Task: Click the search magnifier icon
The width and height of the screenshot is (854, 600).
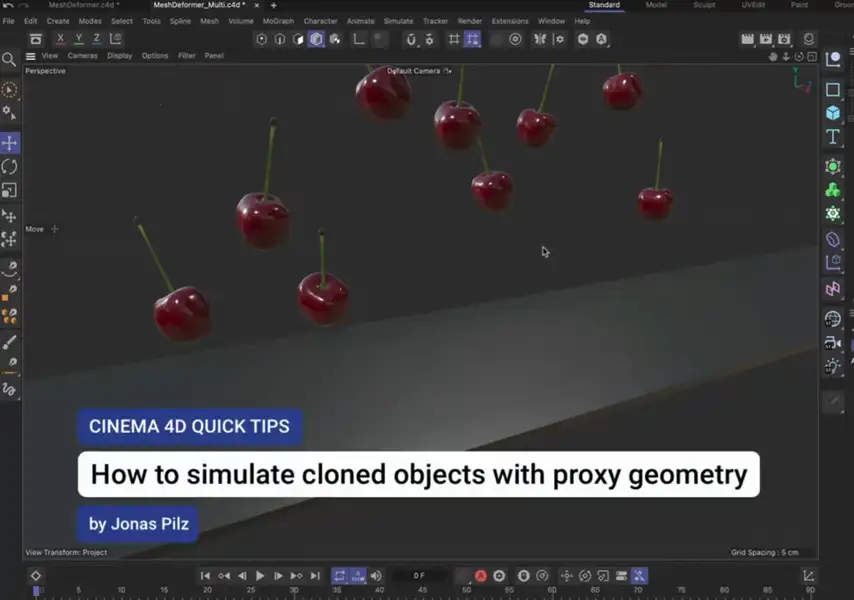Action: [9, 60]
